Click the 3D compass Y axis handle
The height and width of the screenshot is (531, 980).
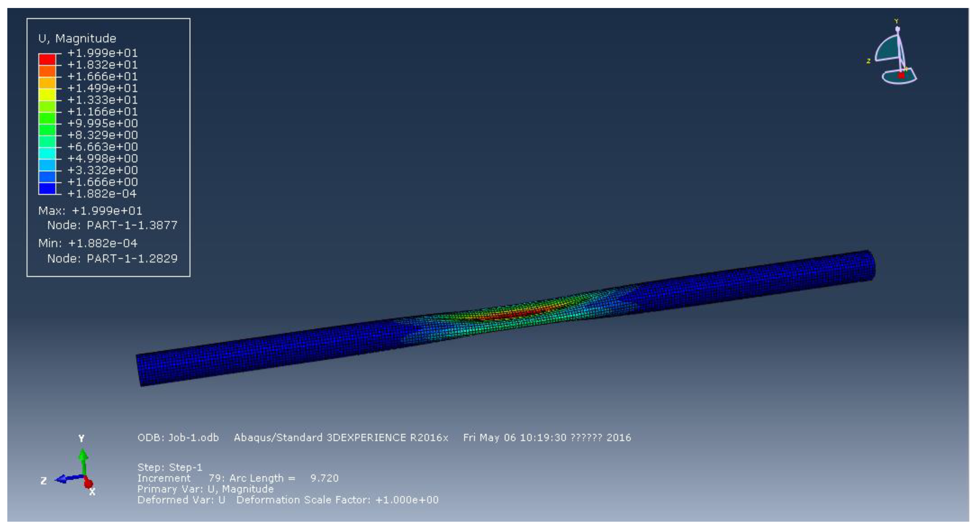(x=898, y=29)
